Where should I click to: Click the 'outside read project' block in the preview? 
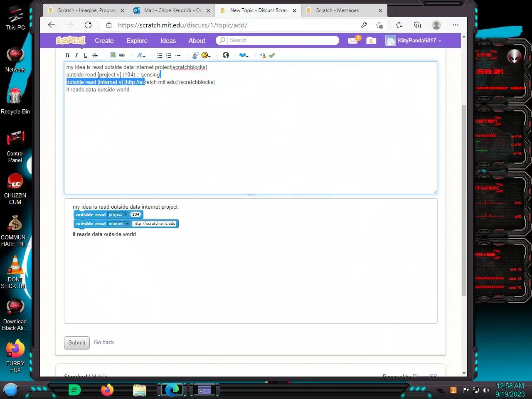pos(108,214)
